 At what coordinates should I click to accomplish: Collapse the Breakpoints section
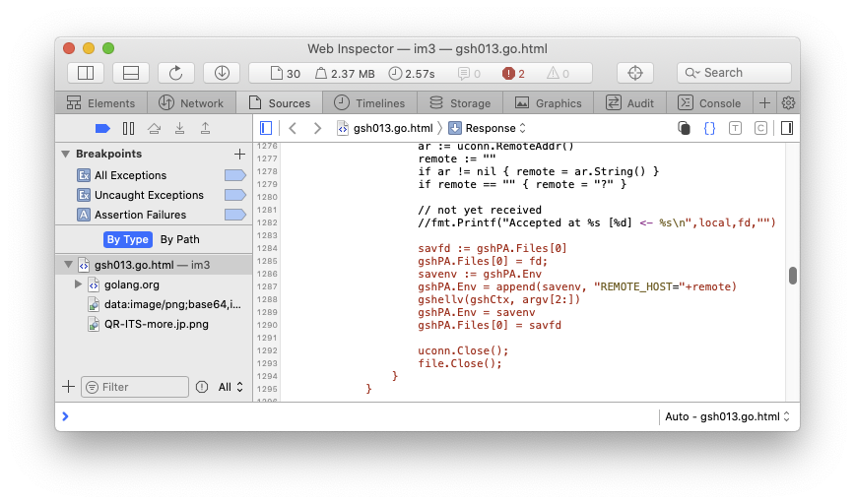coord(66,155)
